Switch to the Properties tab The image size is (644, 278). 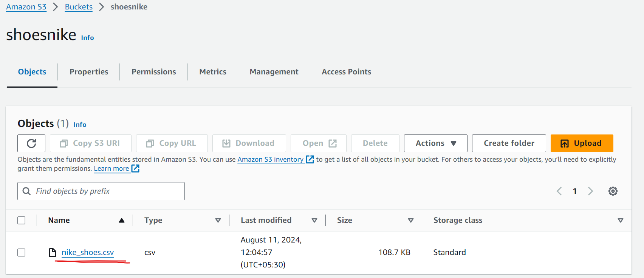[89, 72]
